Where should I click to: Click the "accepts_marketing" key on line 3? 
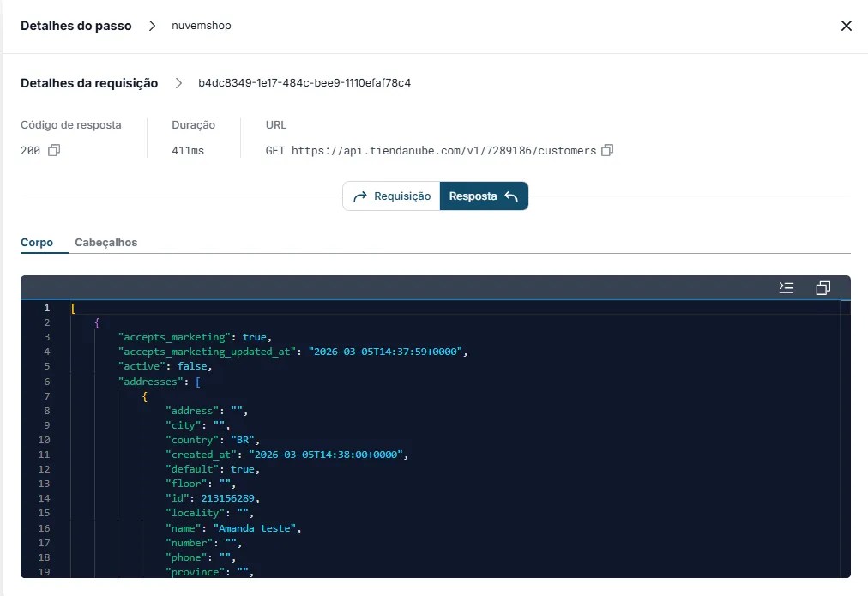click(174, 337)
